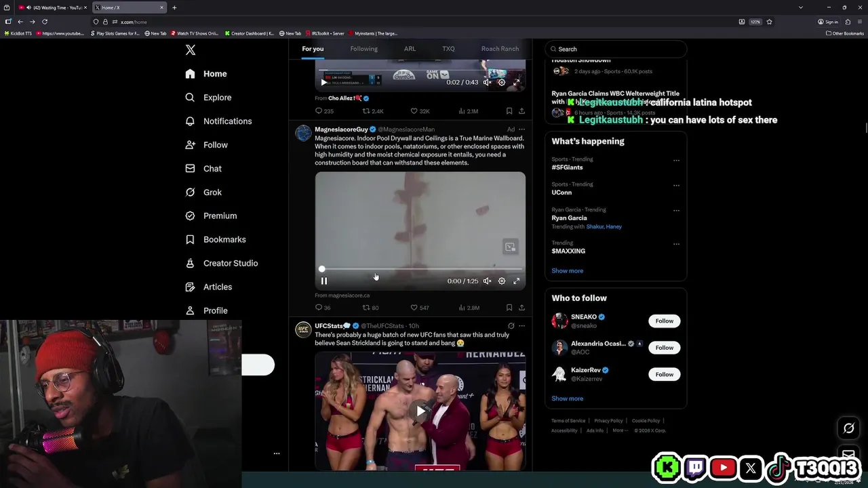Viewport: 868px width, 488px height.
Task: Expand the More footer menu
Action: point(619,430)
